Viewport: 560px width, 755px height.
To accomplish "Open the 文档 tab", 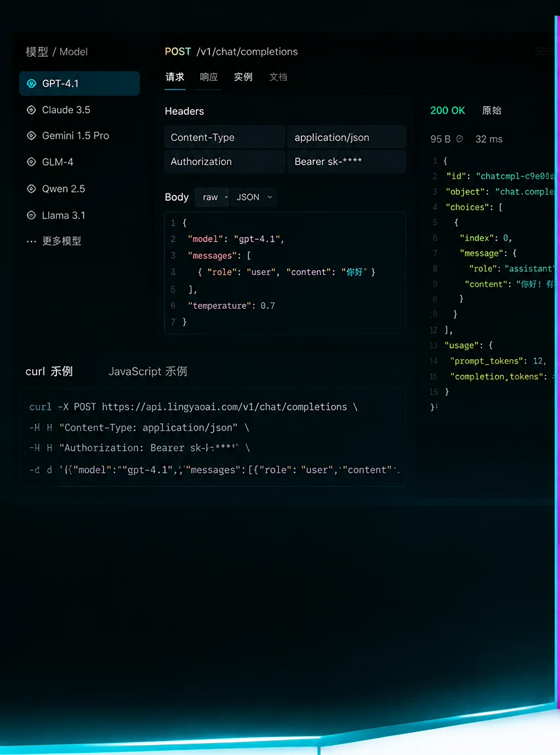I will [278, 77].
